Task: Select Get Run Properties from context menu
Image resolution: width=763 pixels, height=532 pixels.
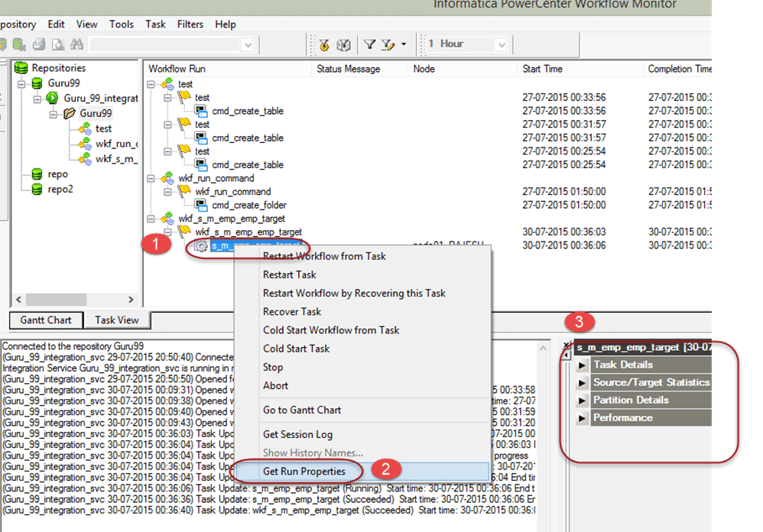Action: coord(304,471)
